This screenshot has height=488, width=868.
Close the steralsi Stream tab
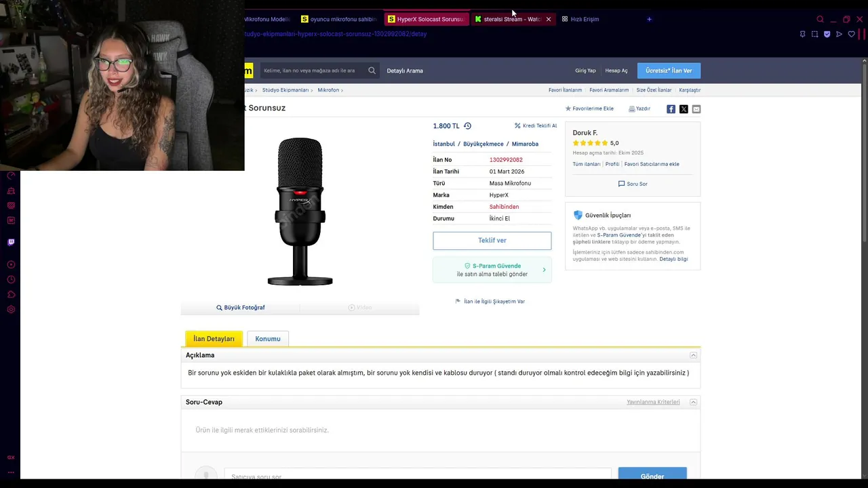(x=549, y=19)
